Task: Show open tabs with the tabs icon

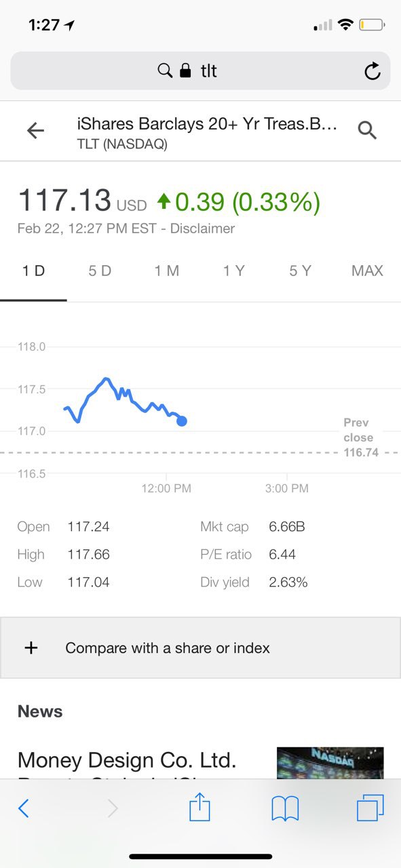Action: click(370, 808)
